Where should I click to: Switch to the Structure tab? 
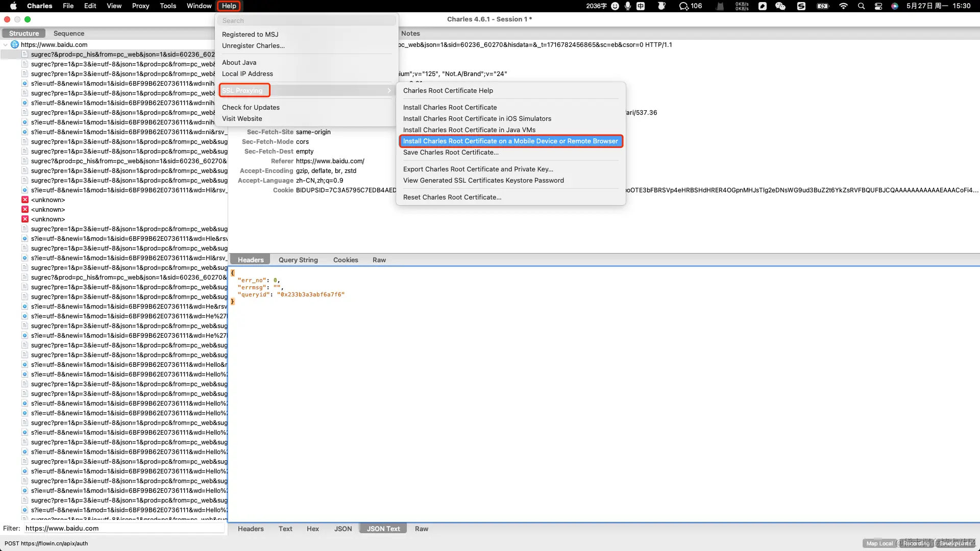(x=23, y=34)
